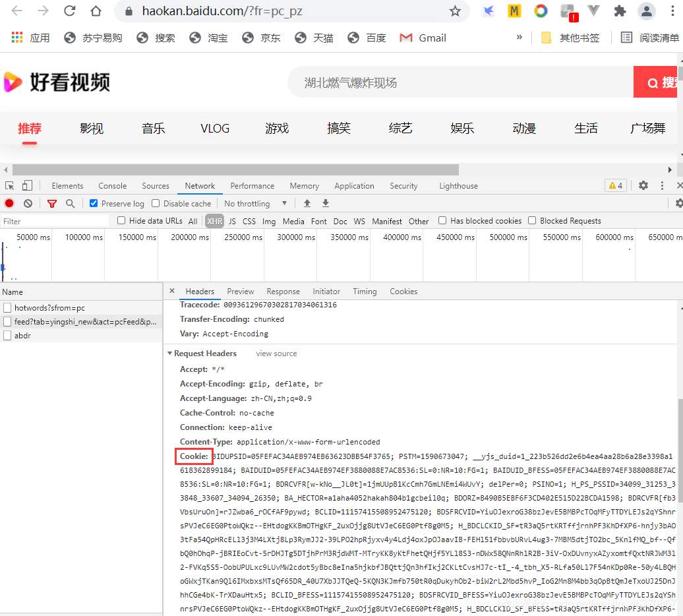Open the 阅读清单 reading list
Viewport: 683px width, 616px height.
click(650, 38)
